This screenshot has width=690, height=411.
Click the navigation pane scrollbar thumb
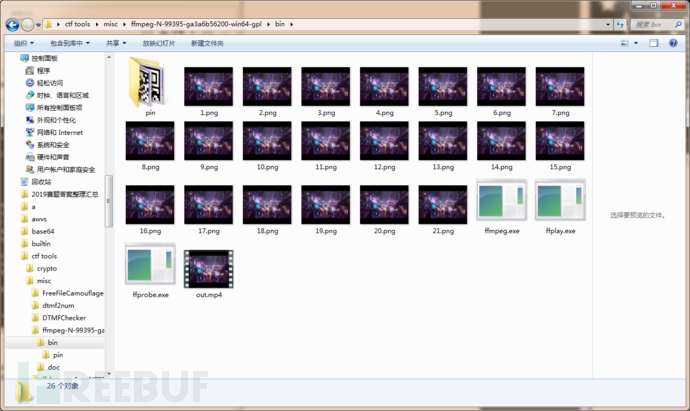[109, 201]
